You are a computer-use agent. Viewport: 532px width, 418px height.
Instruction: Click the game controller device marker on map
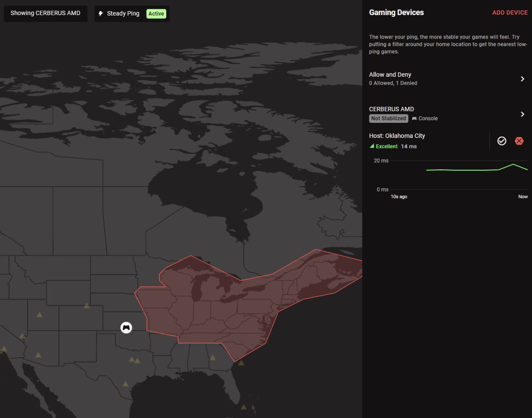[126, 328]
